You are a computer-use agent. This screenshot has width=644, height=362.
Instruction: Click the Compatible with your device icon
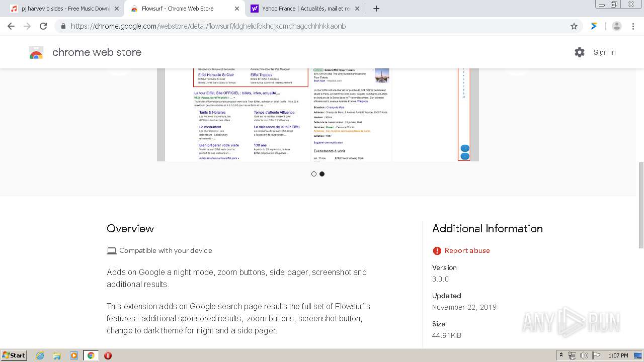pyautogui.click(x=111, y=250)
